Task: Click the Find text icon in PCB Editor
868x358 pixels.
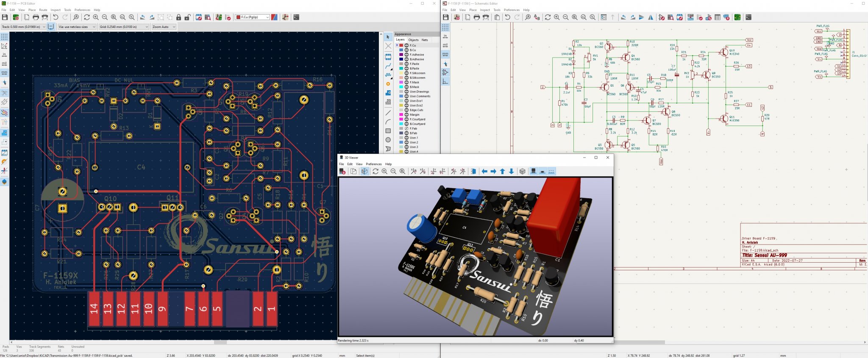Action: (x=76, y=17)
